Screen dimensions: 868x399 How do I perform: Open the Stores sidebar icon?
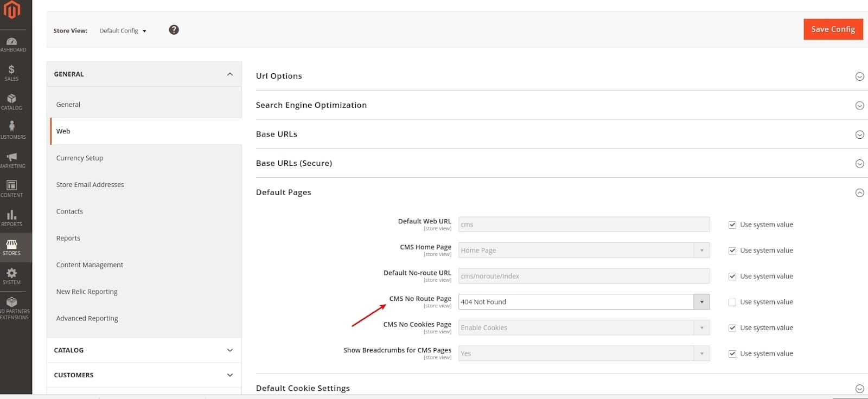(12, 248)
